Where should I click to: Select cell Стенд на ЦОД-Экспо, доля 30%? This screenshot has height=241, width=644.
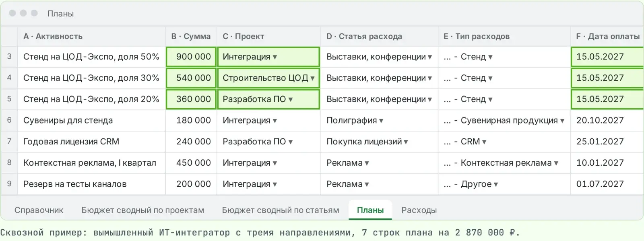pos(91,78)
